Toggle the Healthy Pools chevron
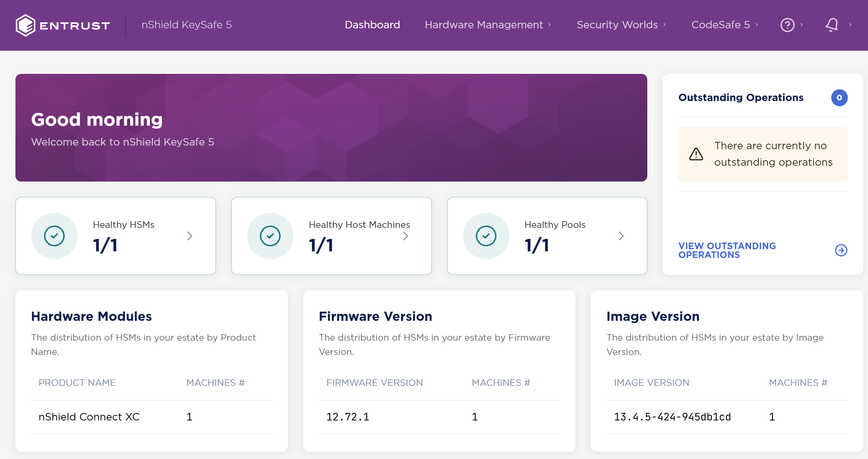The height and width of the screenshot is (459, 868). tap(621, 236)
